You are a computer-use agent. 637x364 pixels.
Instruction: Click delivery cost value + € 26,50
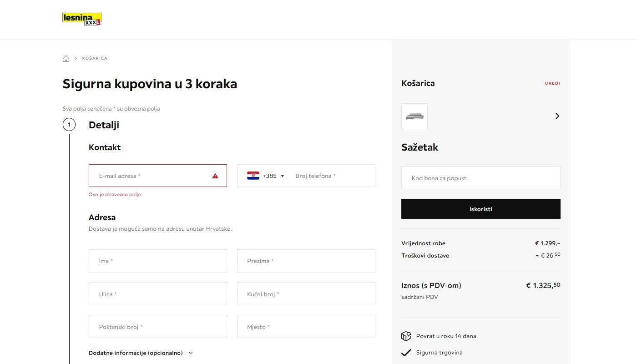pos(548,255)
